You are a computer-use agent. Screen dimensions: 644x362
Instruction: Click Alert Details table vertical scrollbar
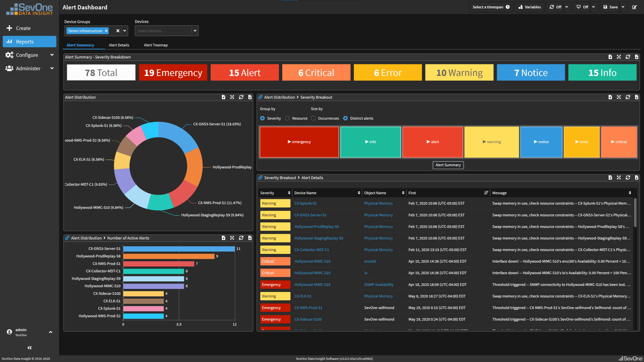[x=635, y=212]
